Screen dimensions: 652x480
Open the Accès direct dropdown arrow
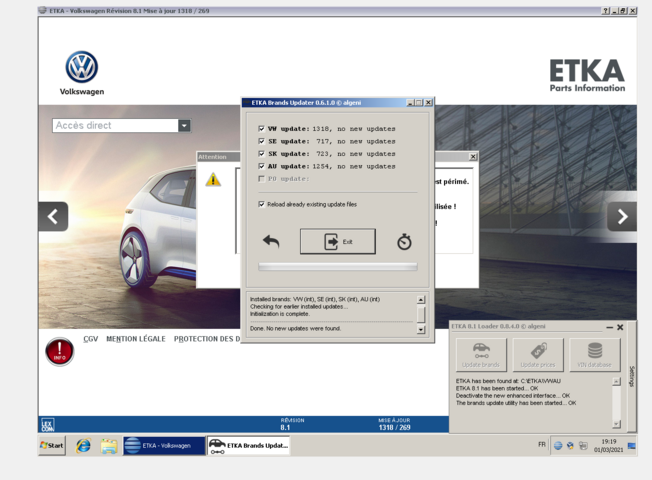point(184,126)
